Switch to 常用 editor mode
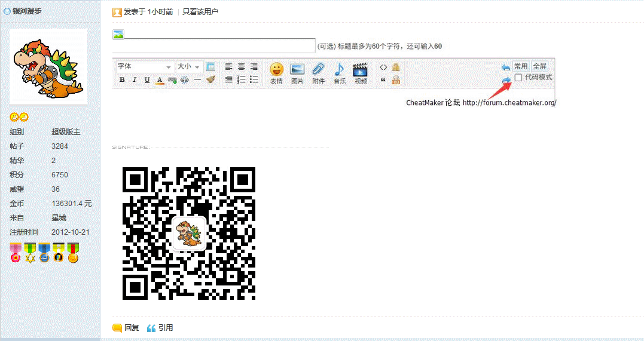The height and width of the screenshot is (341, 644). pyautogui.click(x=521, y=66)
